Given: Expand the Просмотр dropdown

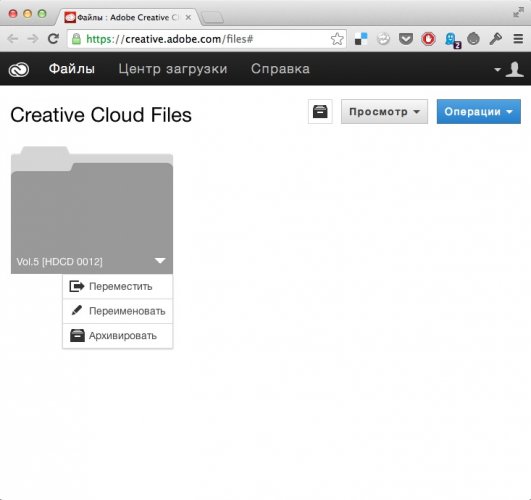Looking at the screenshot, I should click(x=384, y=111).
